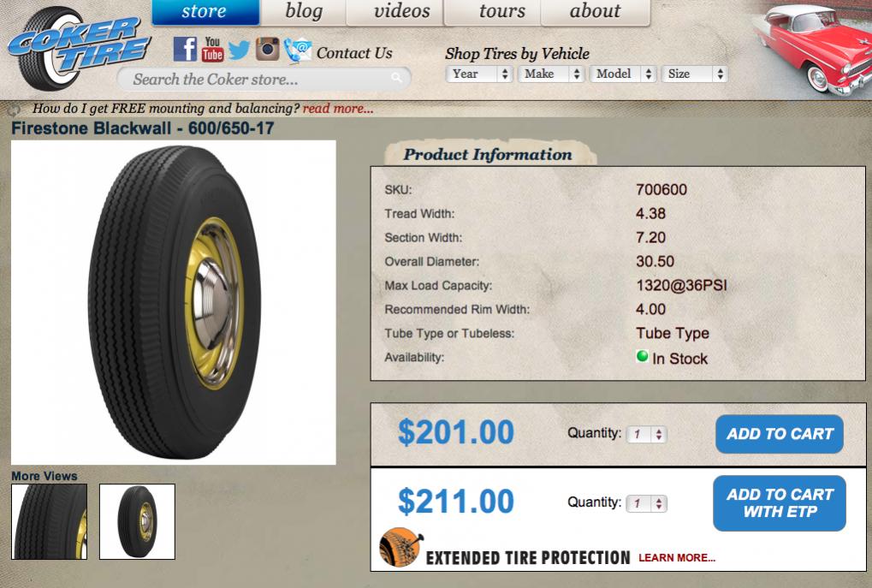Open the YouTube icon link
This screenshot has width=872, height=588.
click(212, 49)
